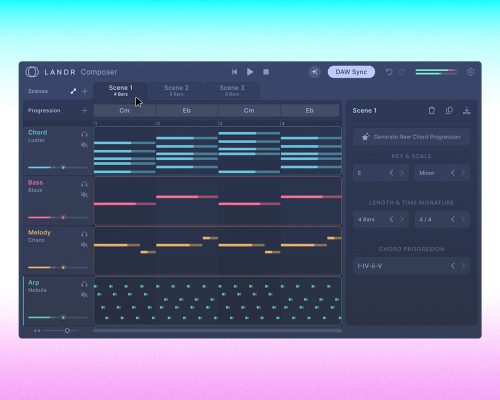Screen dimensions: 500x400
Task: Click the round generate icon beside DAW Sync
Action: 314,72
